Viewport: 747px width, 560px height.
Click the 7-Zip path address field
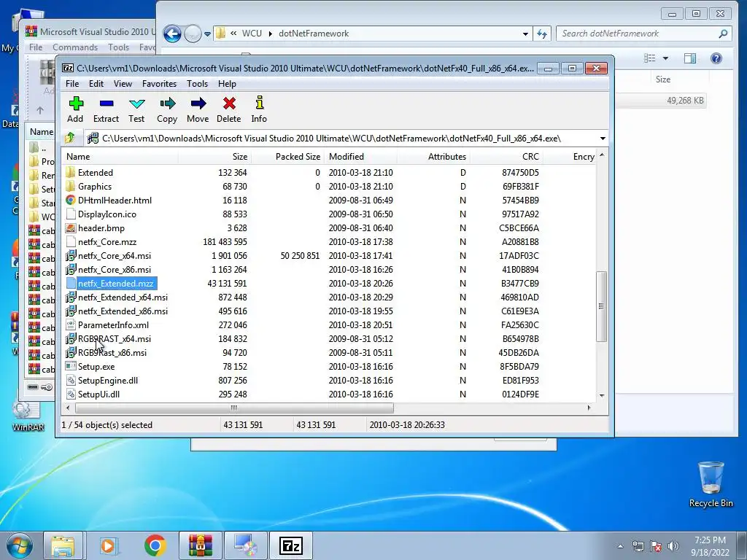pyautogui.click(x=342, y=139)
